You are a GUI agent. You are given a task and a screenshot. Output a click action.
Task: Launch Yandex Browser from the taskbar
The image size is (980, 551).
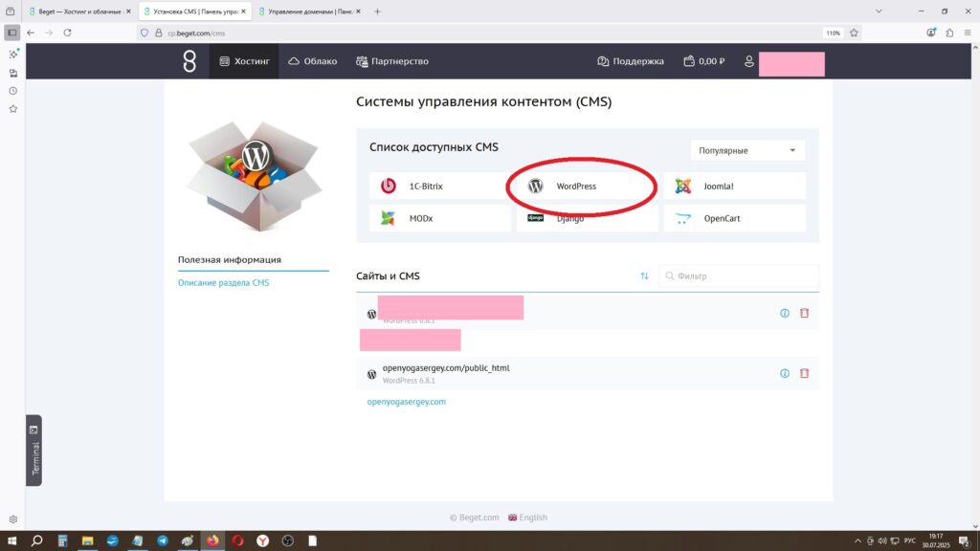[262, 541]
